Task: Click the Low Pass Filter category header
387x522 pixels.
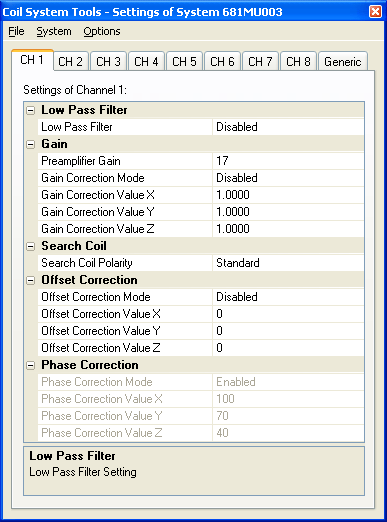Action: click(84, 110)
